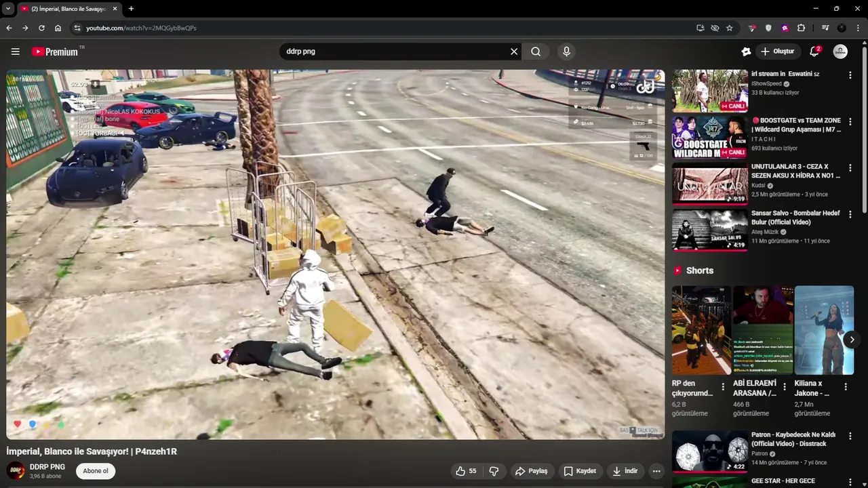Open DDRP PNG channel avatar

pos(16,470)
